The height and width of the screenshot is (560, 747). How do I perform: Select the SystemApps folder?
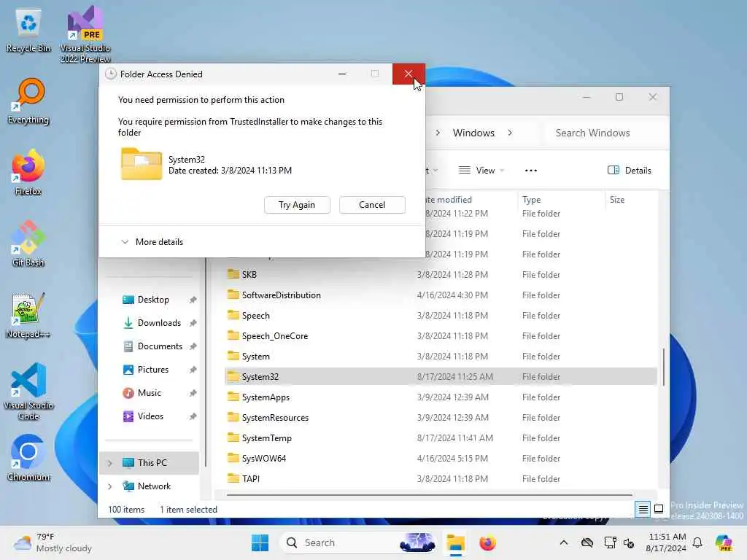[x=441, y=397]
